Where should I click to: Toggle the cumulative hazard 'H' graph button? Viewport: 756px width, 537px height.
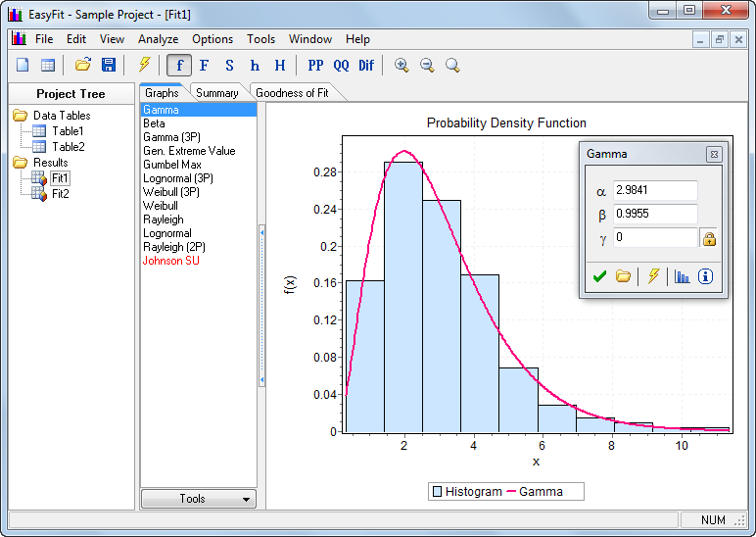[280, 66]
